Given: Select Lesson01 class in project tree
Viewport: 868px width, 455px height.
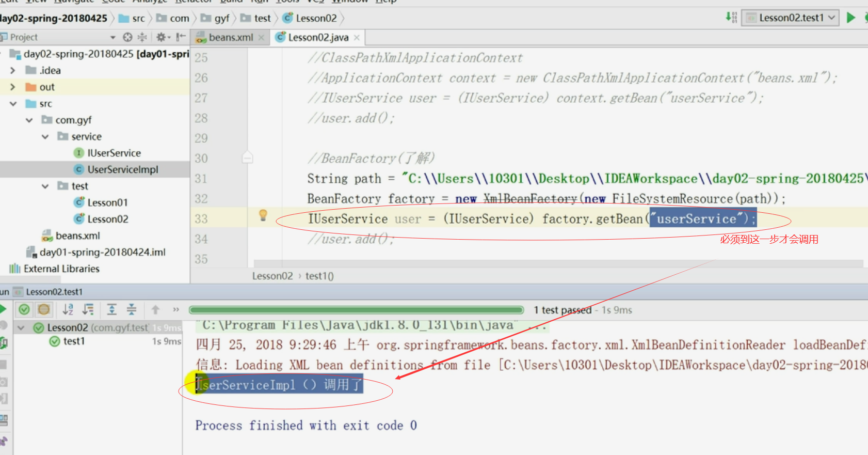Looking at the screenshot, I should [x=101, y=202].
